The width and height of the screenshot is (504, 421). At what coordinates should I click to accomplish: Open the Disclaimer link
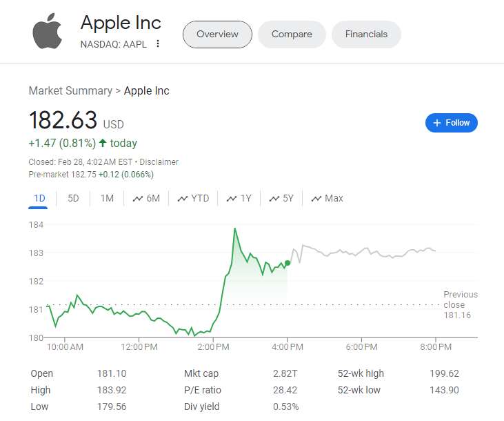point(159,162)
